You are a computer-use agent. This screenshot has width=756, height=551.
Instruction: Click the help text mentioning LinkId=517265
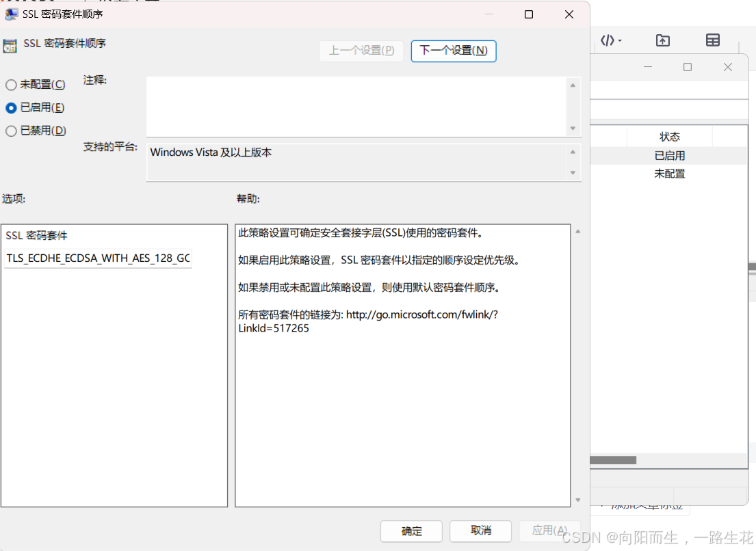pyautogui.click(x=368, y=321)
